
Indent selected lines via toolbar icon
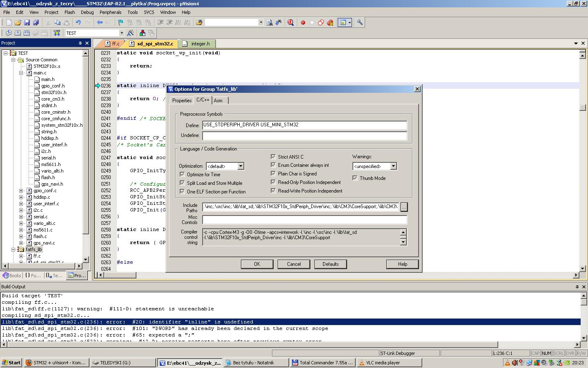coord(160,22)
